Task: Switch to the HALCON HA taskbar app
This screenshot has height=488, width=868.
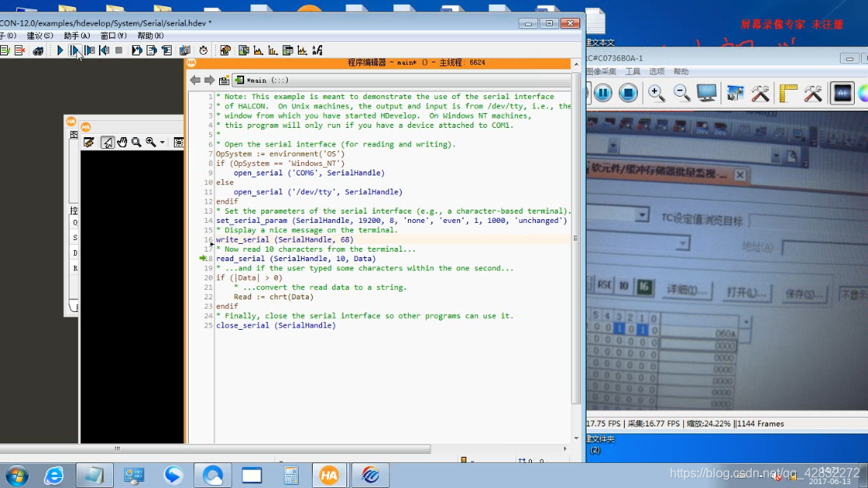Action: pos(329,476)
